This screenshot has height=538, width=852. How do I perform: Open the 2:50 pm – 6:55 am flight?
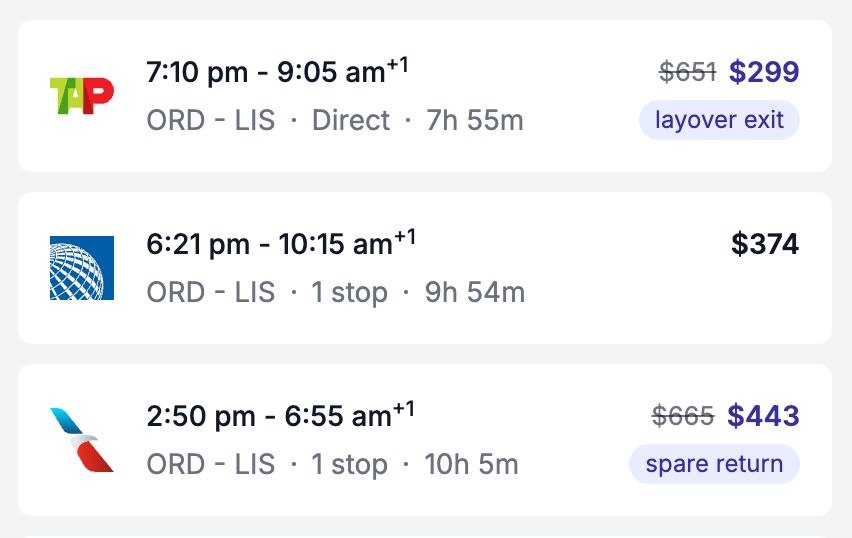(x=280, y=416)
